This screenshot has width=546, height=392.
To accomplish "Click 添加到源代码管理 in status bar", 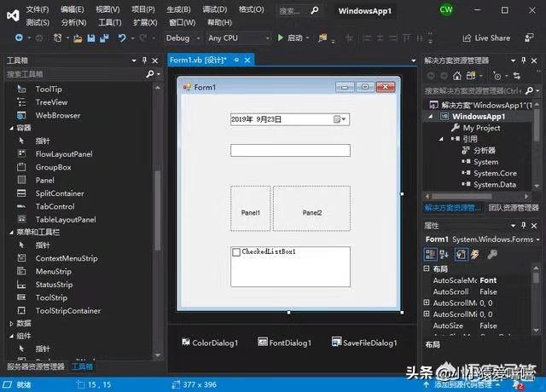I will click(462, 384).
